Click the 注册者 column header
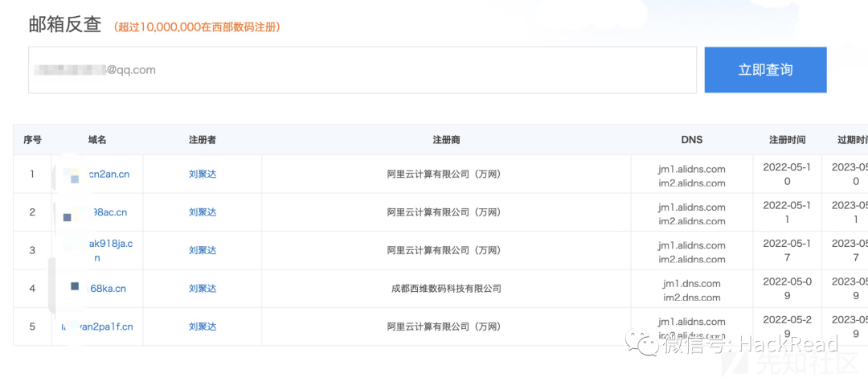Viewport: 868px width, 382px height. [203, 140]
